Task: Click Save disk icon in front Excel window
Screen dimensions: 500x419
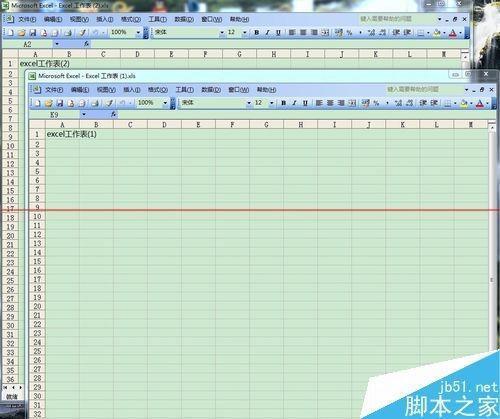Action: click(x=60, y=103)
